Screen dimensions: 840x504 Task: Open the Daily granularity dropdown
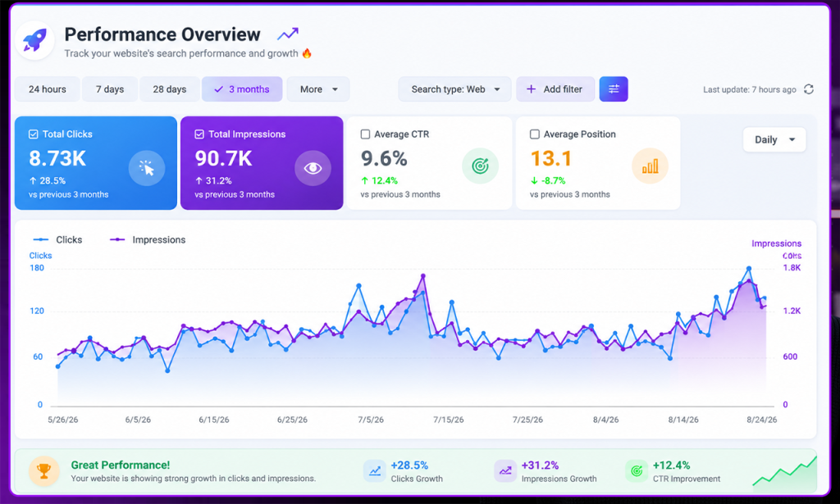point(774,139)
